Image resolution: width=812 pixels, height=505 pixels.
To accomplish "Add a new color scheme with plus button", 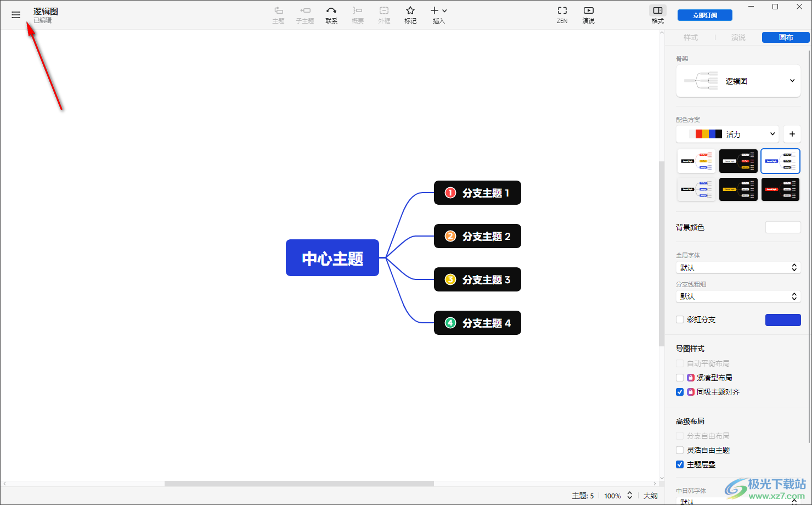I will tap(792, 134).
